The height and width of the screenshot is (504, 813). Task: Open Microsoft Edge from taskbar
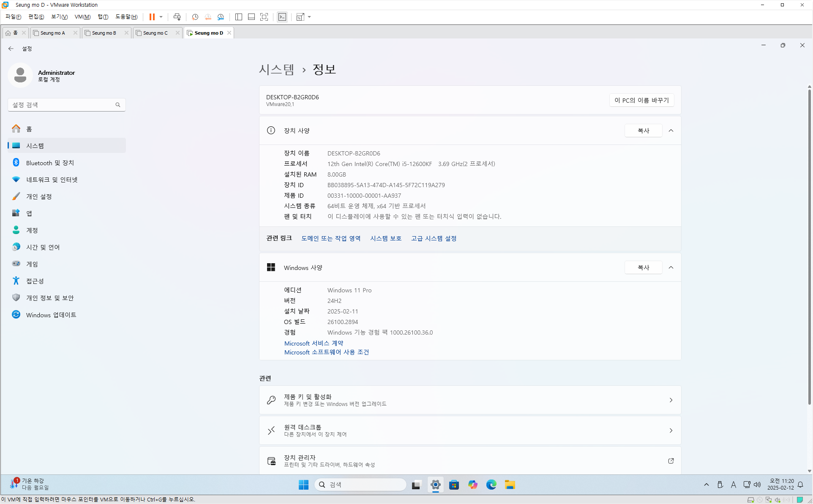tap(491, 485)
